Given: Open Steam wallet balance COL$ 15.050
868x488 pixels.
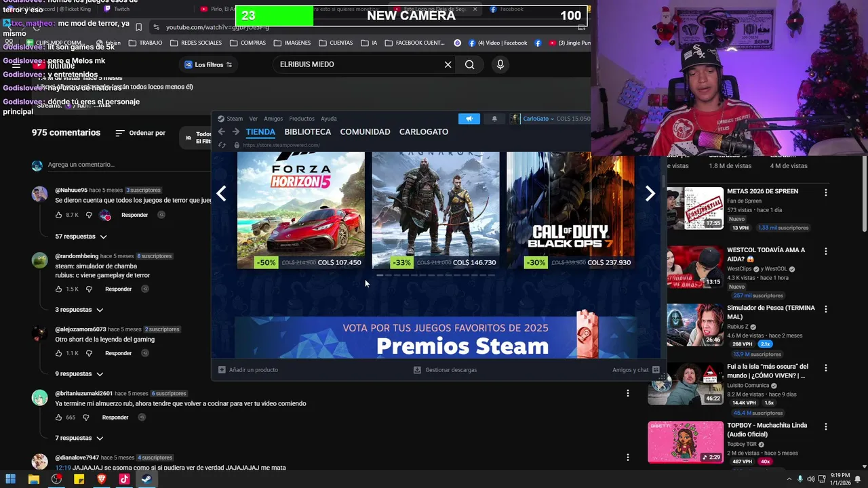Looking at the screenshot, I should [x=574, y=119].
